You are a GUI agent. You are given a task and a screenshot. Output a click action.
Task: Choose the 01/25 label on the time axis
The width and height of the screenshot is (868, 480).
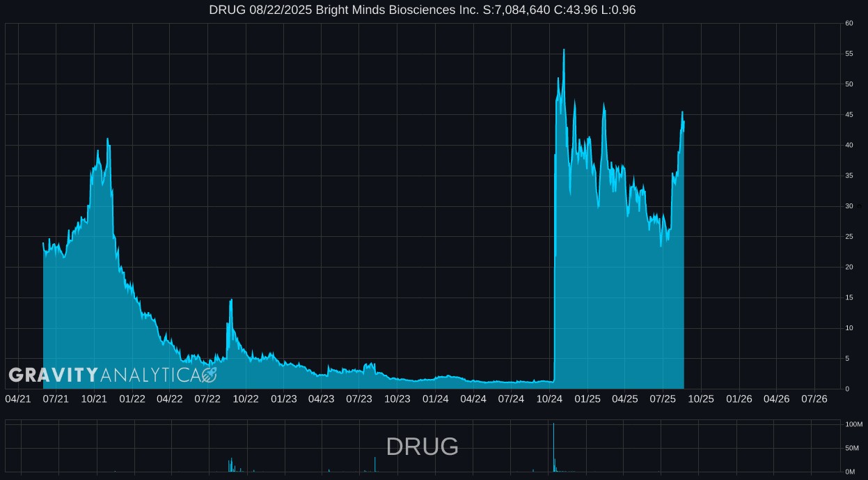click(x=587, y=399)
